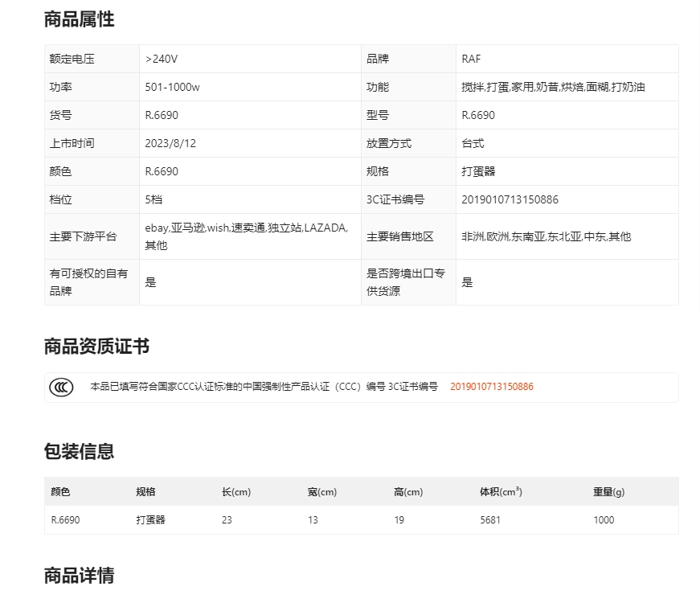Click the downstream platforms value with ebay

pos(246,236)
